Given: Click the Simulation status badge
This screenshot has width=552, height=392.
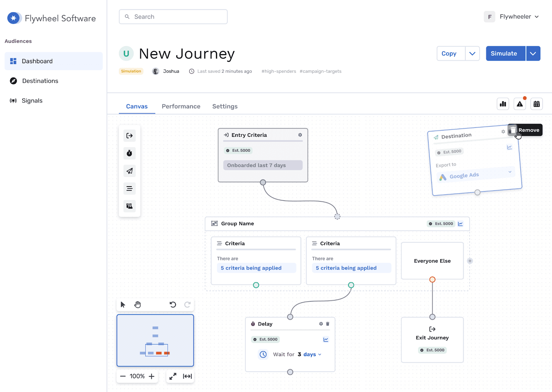Looking at the screenshot, I should (x=131, y=71).
